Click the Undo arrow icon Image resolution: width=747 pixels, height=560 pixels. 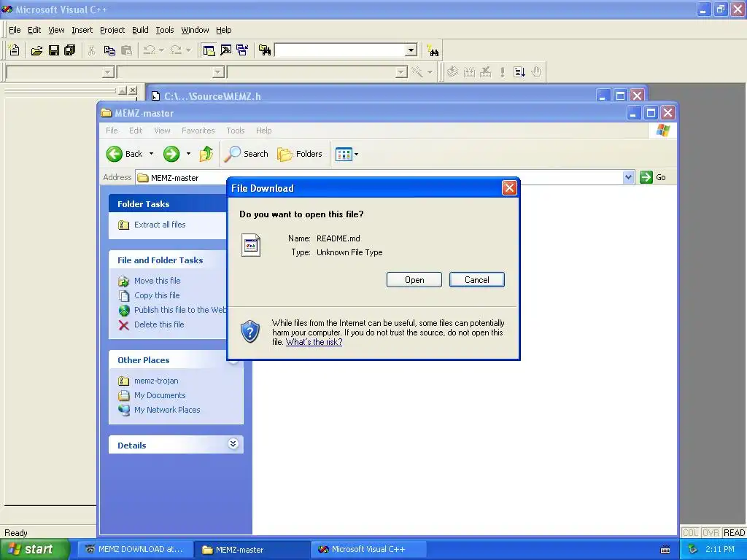[x=149, y=50]
